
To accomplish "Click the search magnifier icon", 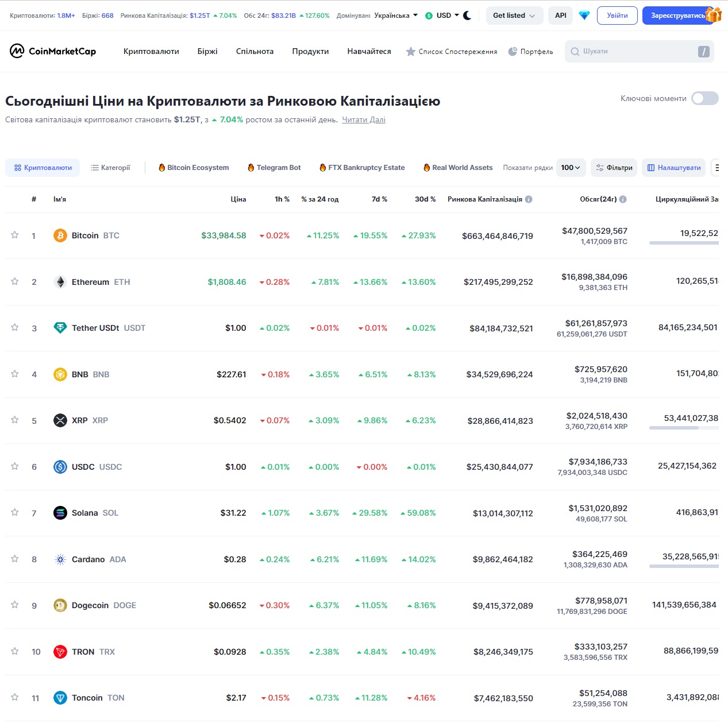I will (x=575, y=52).
